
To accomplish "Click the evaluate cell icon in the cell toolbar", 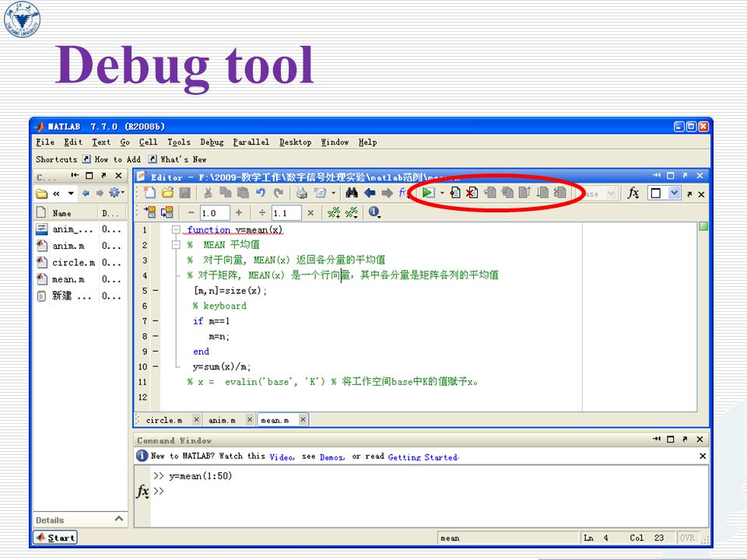I will [149, 212].
